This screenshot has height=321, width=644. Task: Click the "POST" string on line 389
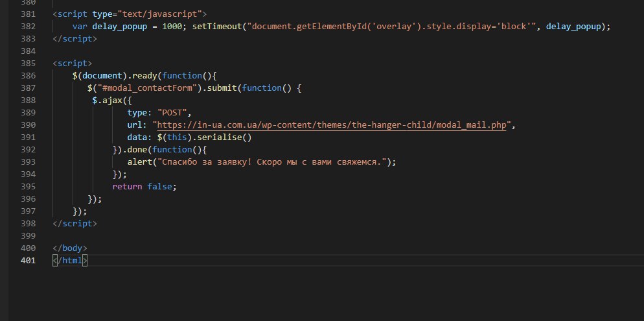[172, 113]
